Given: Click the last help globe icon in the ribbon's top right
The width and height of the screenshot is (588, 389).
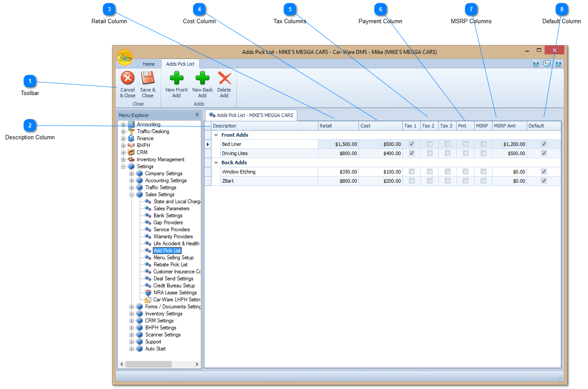Looking at the screenshot, I should pyautogui.click(x=558, y=64).
